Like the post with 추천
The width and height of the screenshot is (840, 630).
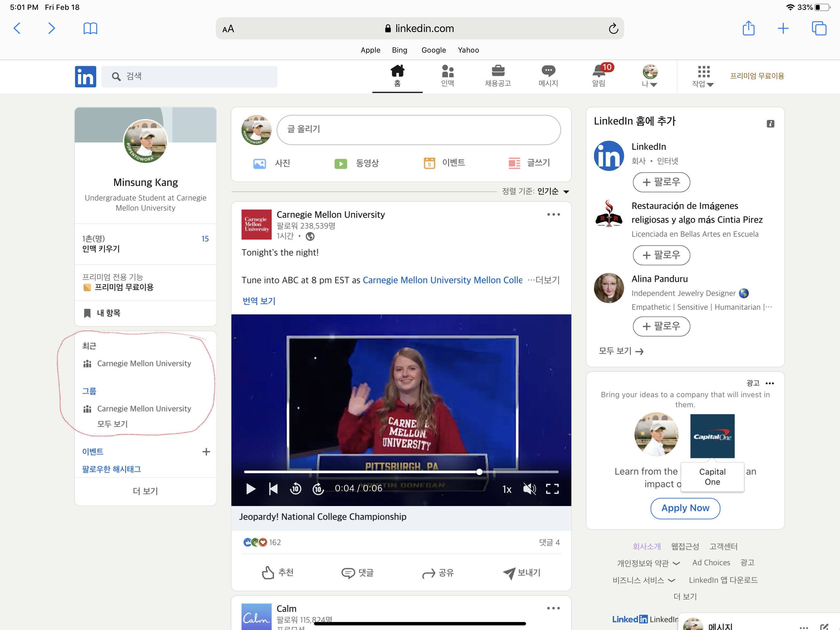click(278, 572)
